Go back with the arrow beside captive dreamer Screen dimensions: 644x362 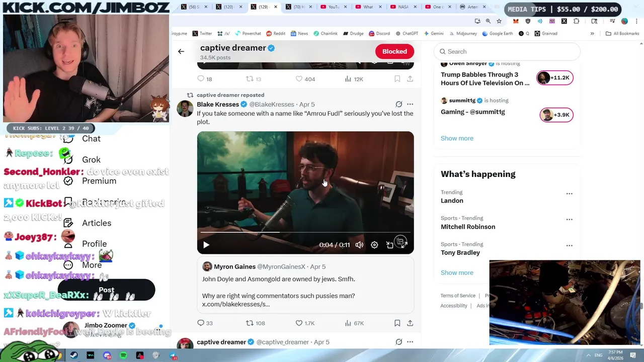pos(181,51)
